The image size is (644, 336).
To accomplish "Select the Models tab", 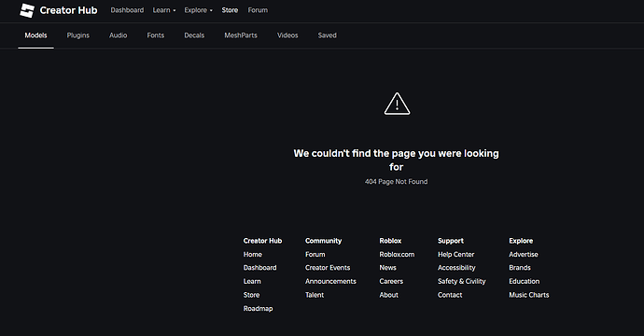I will 35,35.
